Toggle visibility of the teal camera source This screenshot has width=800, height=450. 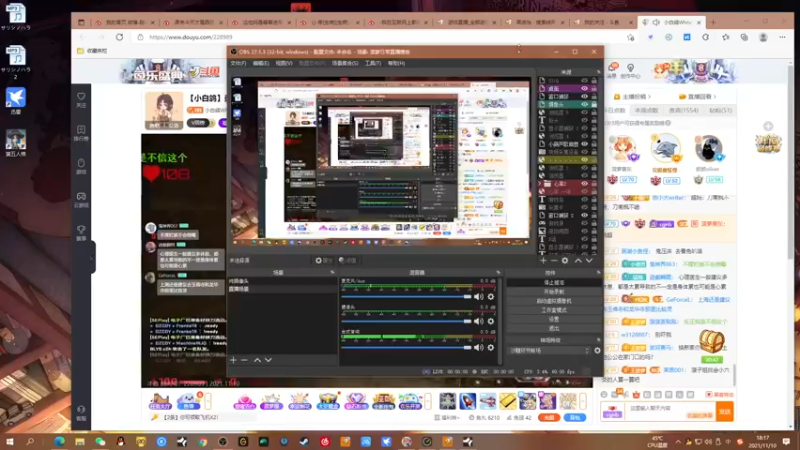tap(584, 104)
